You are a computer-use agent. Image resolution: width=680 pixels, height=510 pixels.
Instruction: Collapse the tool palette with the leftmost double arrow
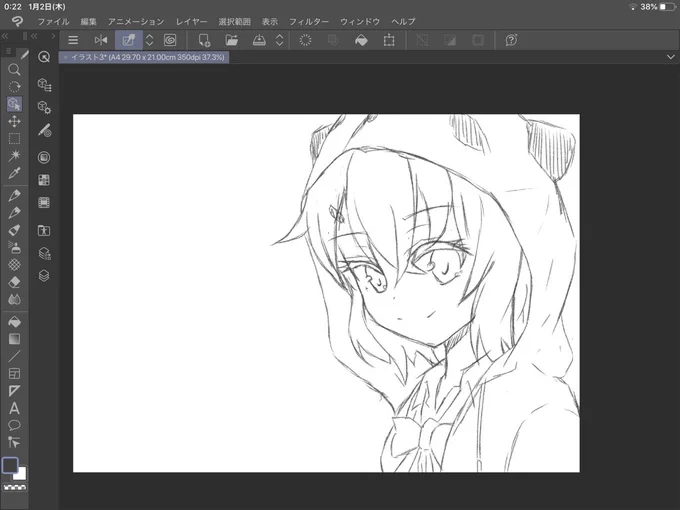pos(5,36)
